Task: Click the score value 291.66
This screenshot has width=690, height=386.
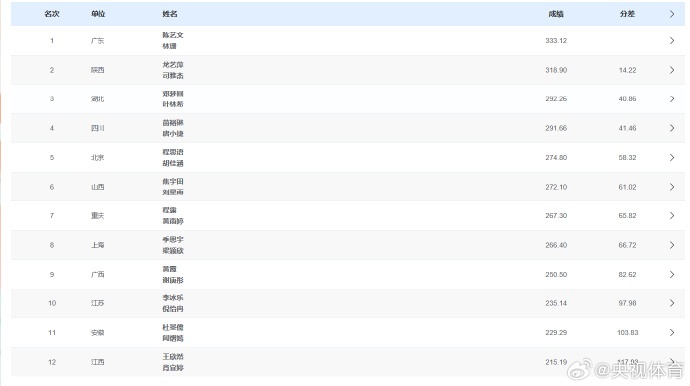Action: coord(556,128)
